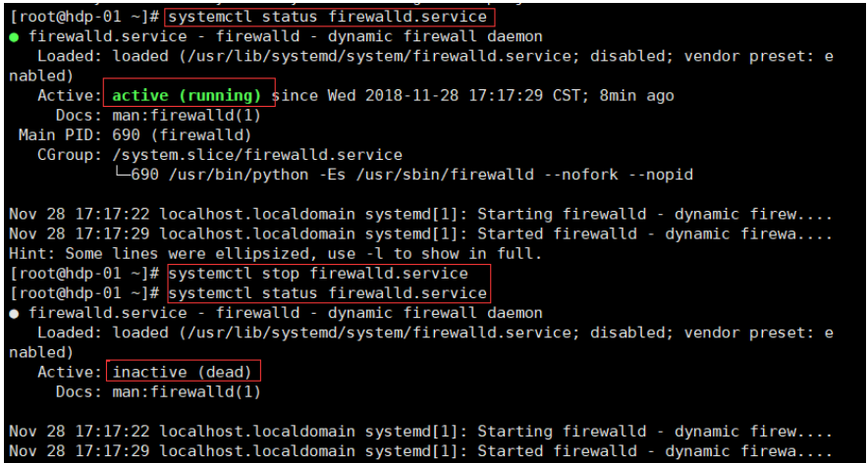
Task: Click the 'CGroup: /system.slice/firewalld.service' line
Action: 220,155
